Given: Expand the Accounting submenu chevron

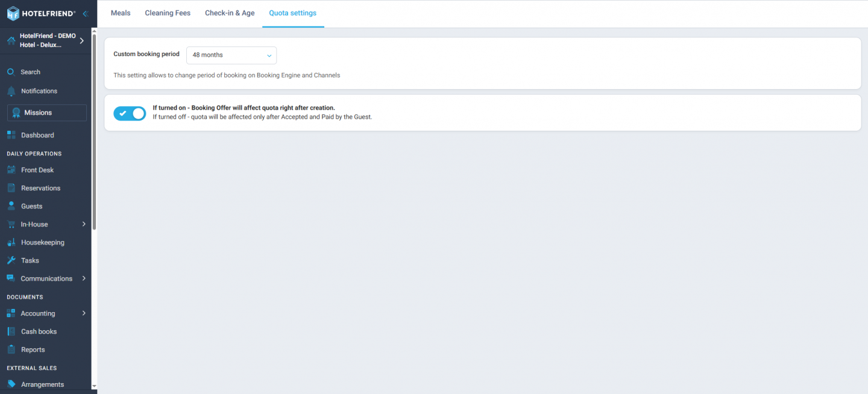Looking at the screenshot, I should (x=84, y=314).
